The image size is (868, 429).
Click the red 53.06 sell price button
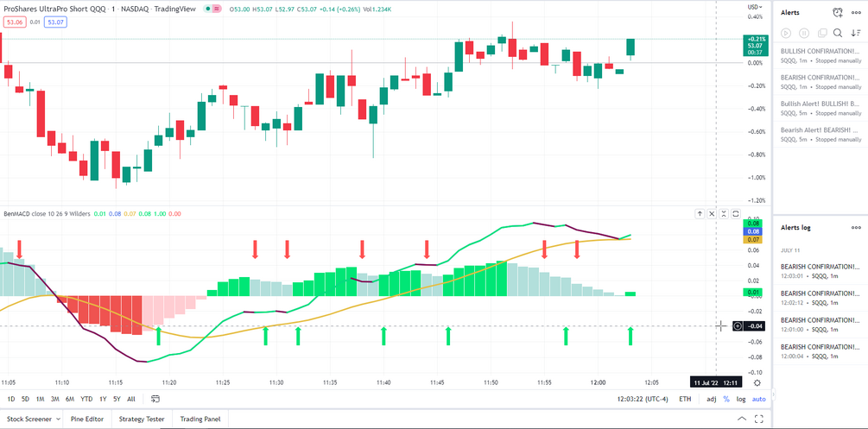tap(13, 22)
